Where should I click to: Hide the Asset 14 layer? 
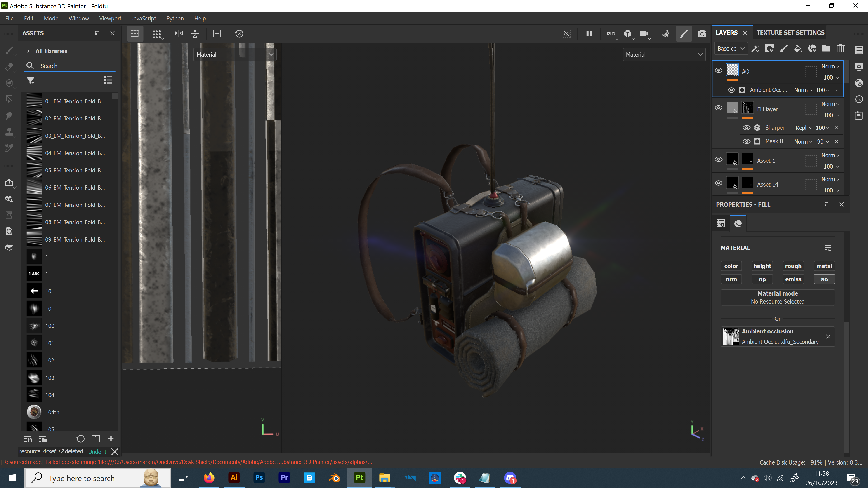coord(718,183)
